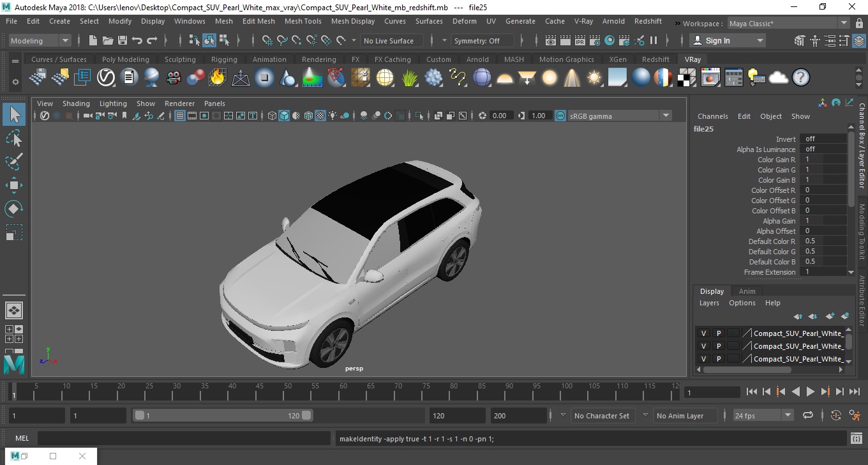Screen dimensions: 868x465
Task: Open the Mesh Tools menu
Action: coord(303,21)
